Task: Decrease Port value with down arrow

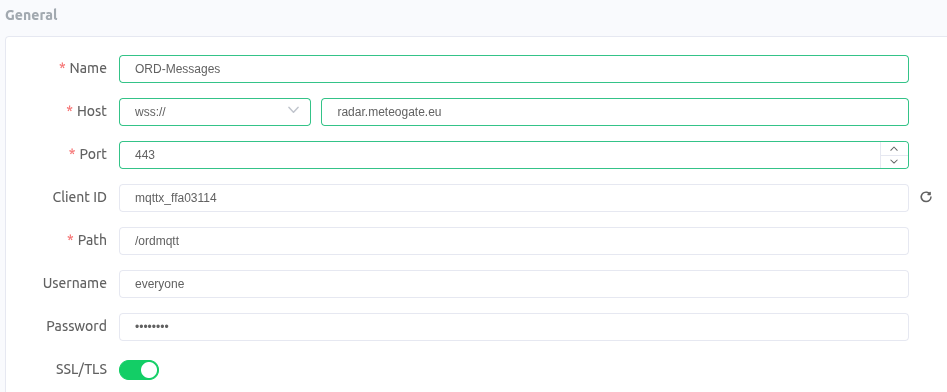Action: coord(894,162)
